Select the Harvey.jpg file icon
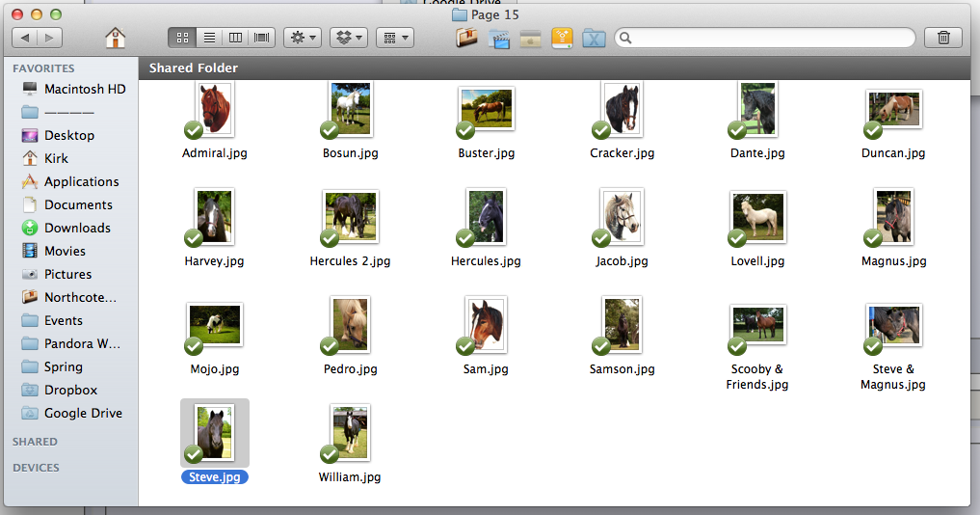This screenshot has width=980, height=515. coord(214,217)
